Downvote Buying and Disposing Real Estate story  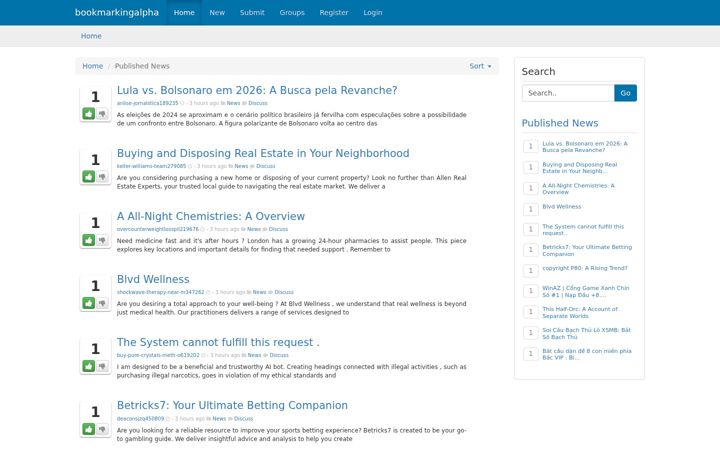point(102,176)
